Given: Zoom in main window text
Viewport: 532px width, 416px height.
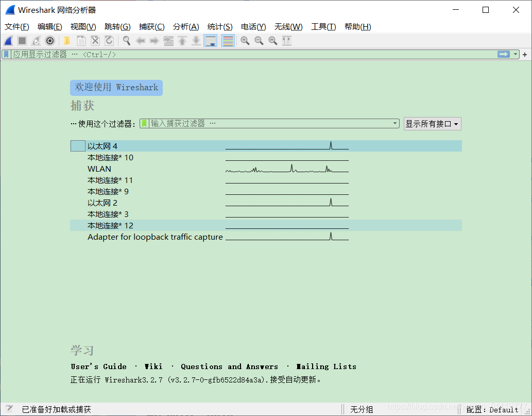Looking at the screenshot, I should tap(245, 41).
